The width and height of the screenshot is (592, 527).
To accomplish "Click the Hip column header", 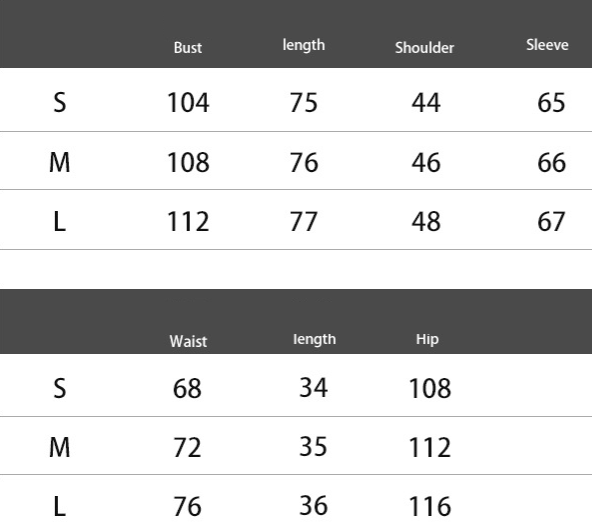I will tap(427, 339).
